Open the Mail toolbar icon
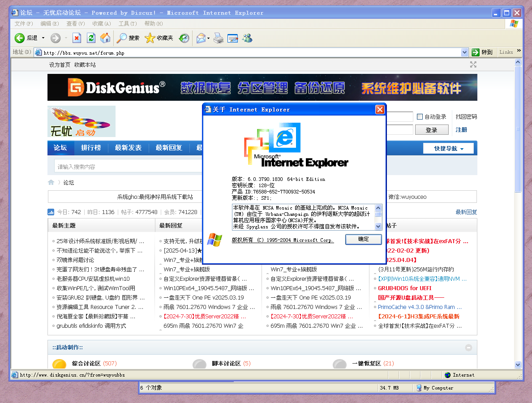This screenshot has height=403, width=532. click(201, 38)
